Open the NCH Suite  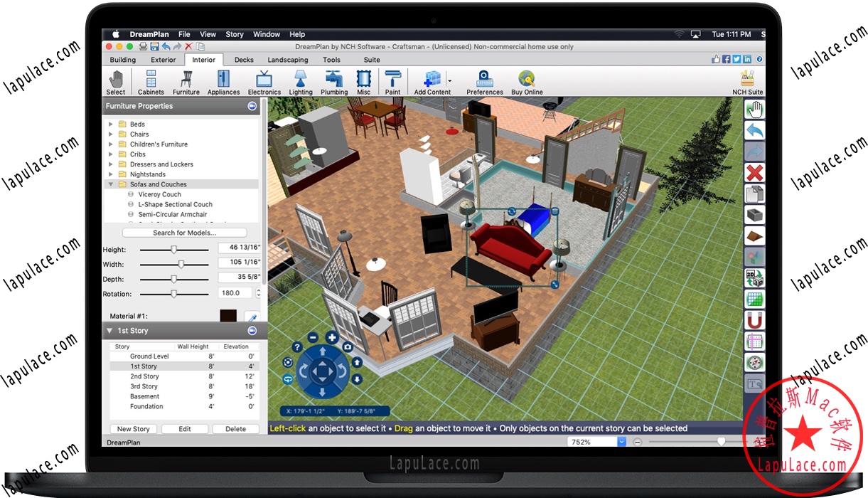[748, 83]
